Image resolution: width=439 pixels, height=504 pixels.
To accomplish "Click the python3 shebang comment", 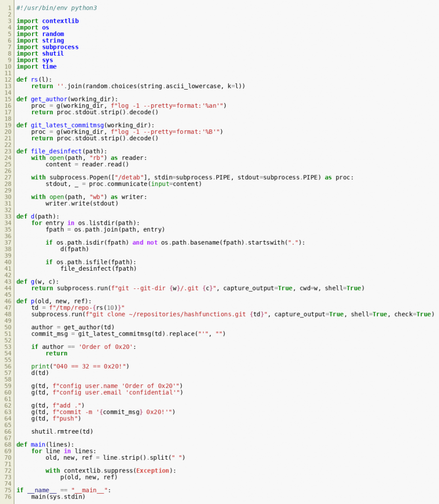I will 60,8.
